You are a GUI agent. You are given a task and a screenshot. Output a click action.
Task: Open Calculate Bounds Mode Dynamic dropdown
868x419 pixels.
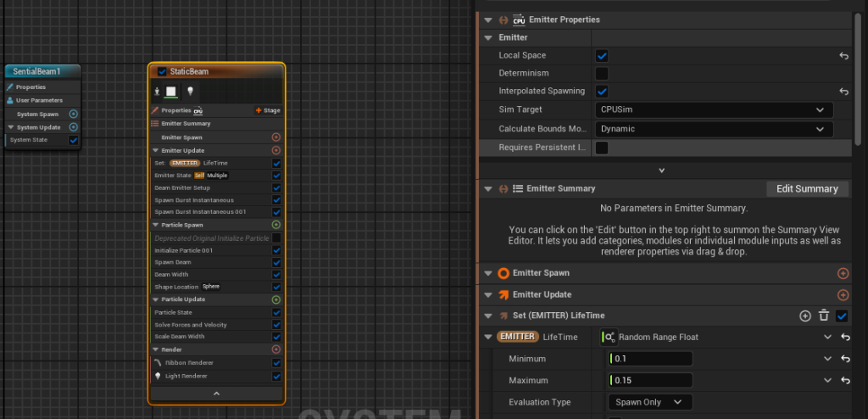point(714,129)
